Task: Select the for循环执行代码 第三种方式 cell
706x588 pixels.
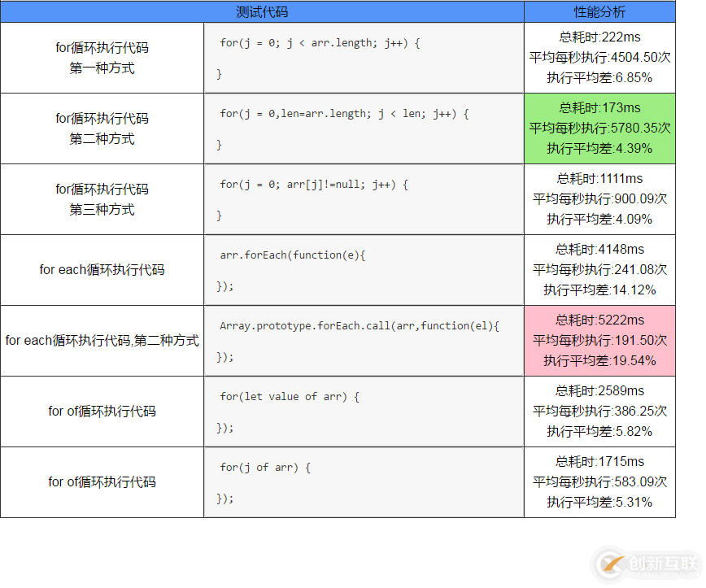Action: [x=102, y=199]
